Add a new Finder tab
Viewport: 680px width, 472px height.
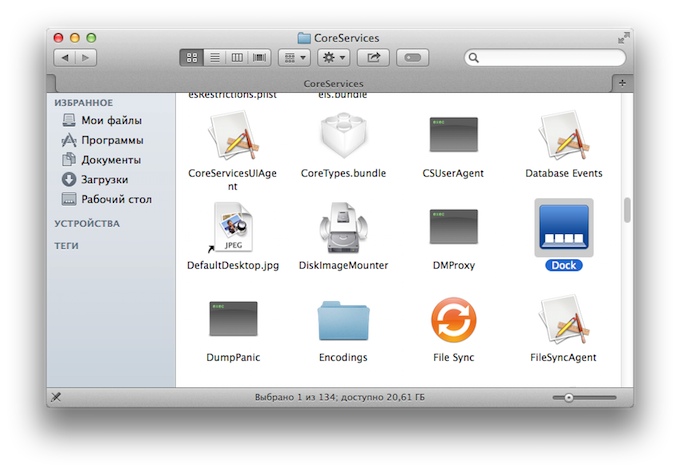[623, 84]
